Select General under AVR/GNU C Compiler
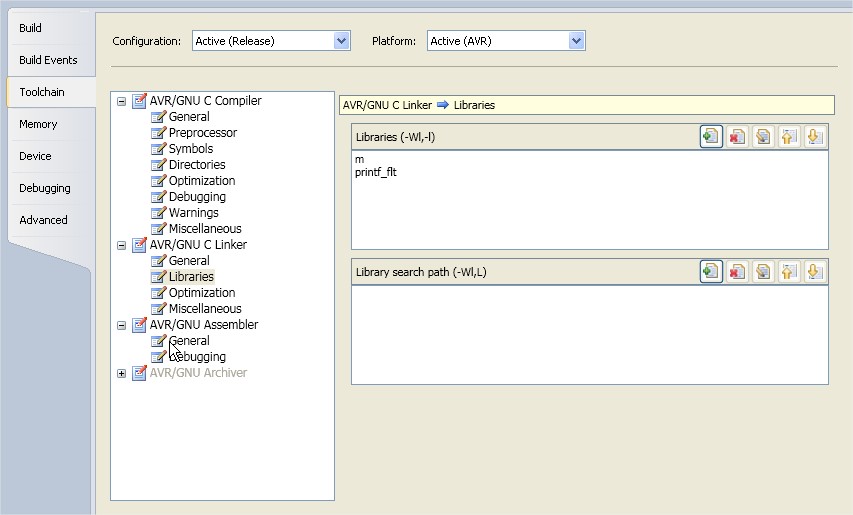Image resolution: width=853 pixels, height=515 pixels. (189, 116)
